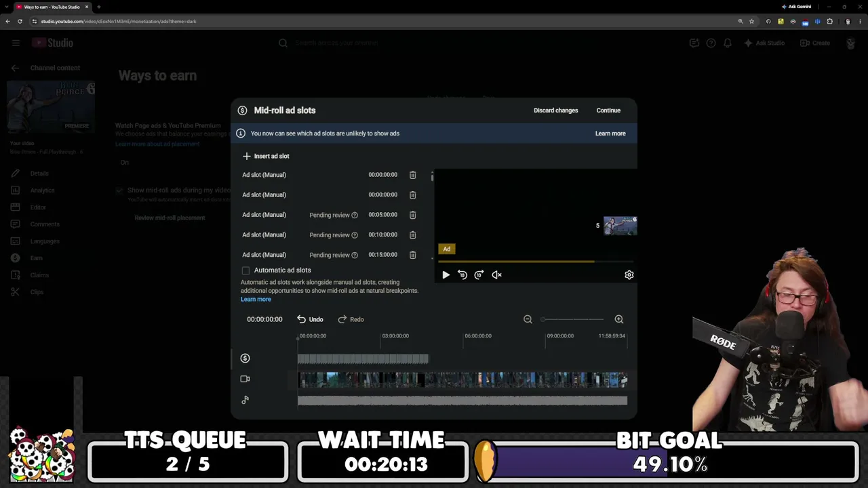Delete the first 00:00:00:00 ad slot
Viewport: 868px width, 488px height.
click(412, 175)
